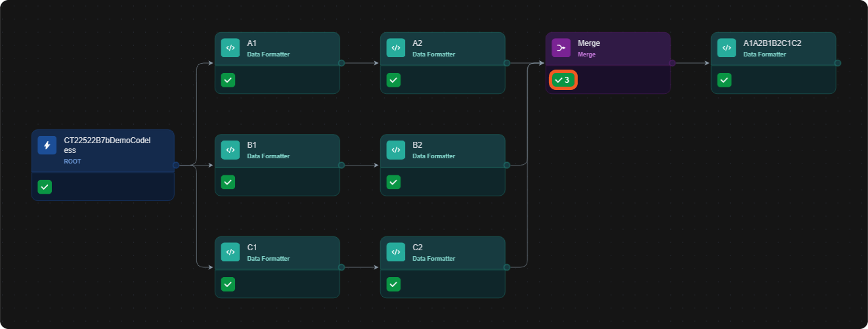The height and width of the screenshot is (329, 868).
Task: Click the output connector on Merge node
Action: [x=672, y=63]
